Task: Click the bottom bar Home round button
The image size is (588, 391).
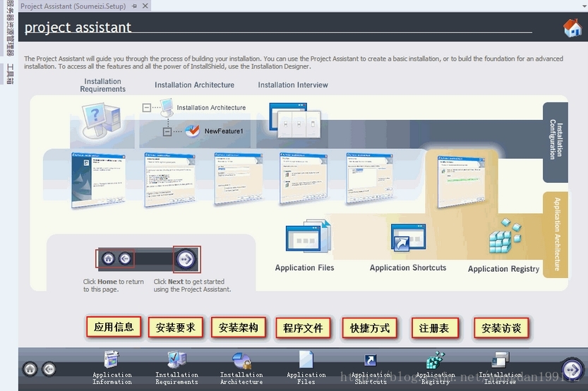Action: coord(30,369)
